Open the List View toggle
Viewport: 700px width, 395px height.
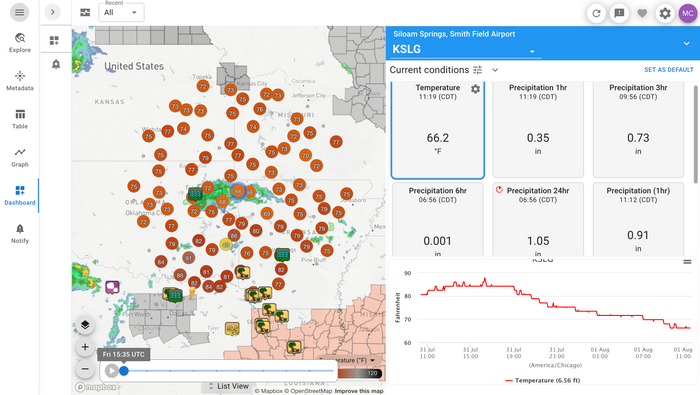coord(229,386)
